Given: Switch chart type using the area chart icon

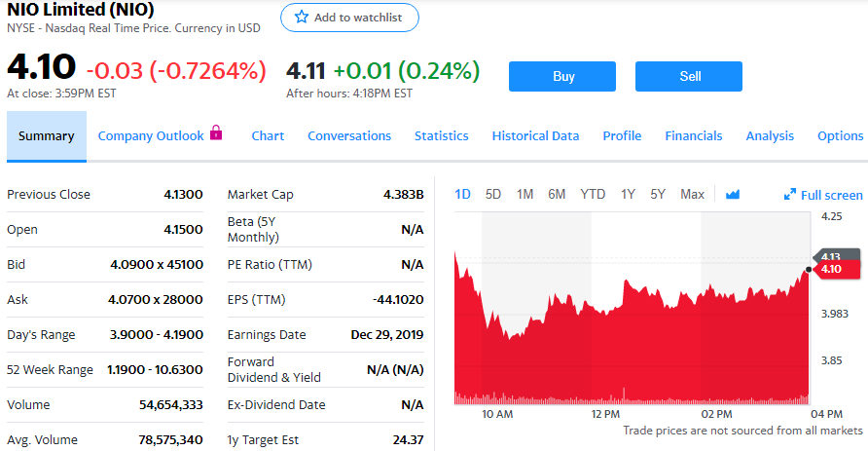Looking at the screenshot, I should (x=733, y=195).
